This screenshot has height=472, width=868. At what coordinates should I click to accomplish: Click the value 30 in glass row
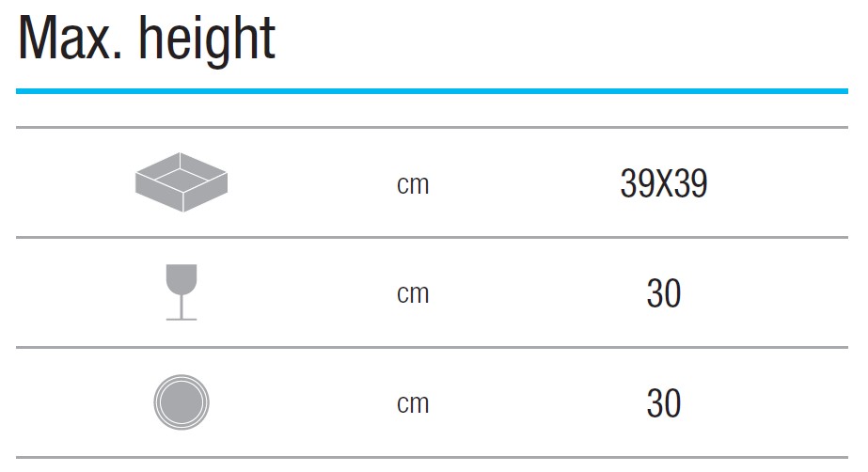point(664,294)
